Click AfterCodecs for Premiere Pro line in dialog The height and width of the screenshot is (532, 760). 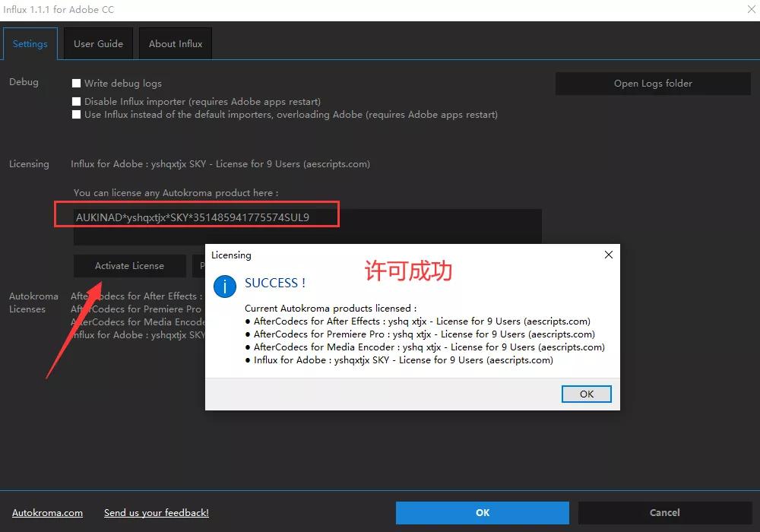click(420, 334)
